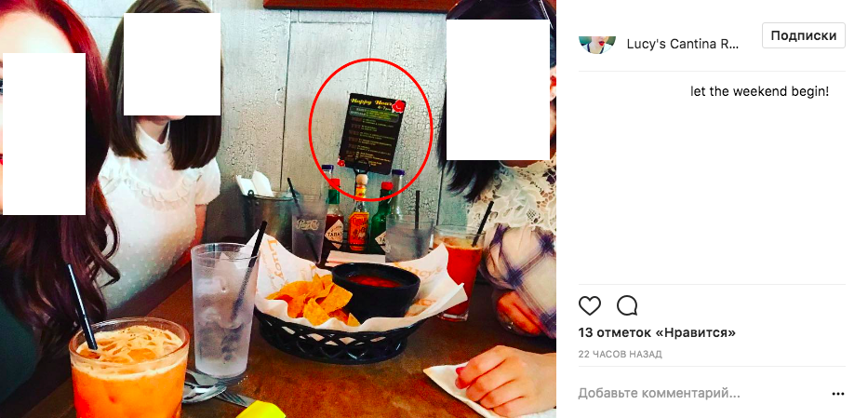Open the 22 ЧАСОВ НАЗАД timestamp link

(620, 355)
